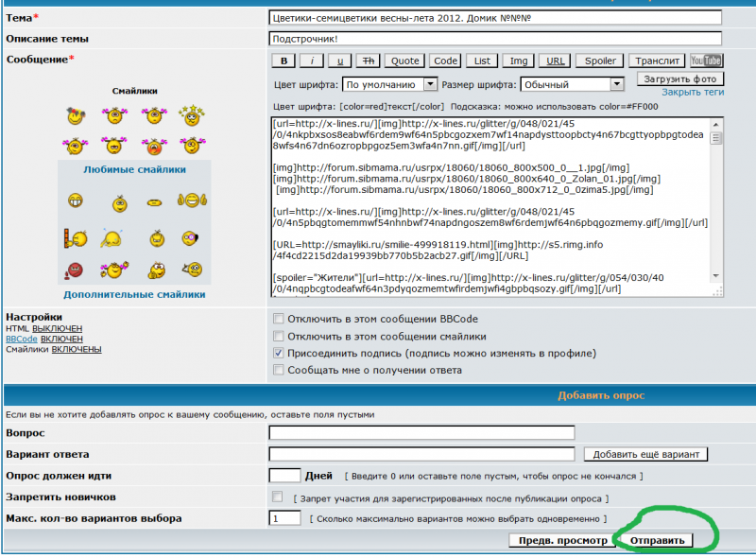Insert the smiley banging head on brick wall
Viewport: 756px width, 558px height.
[x=76, y=238]
